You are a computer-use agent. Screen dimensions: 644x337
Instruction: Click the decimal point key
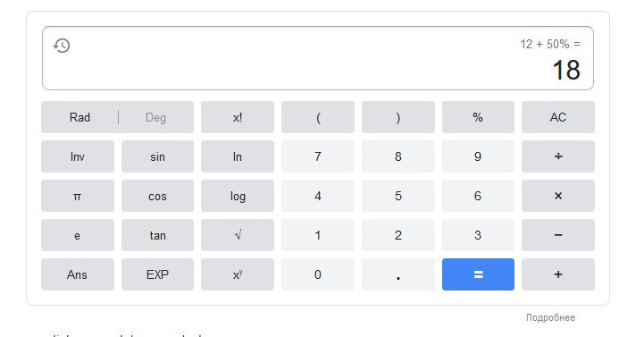[398, 274]
